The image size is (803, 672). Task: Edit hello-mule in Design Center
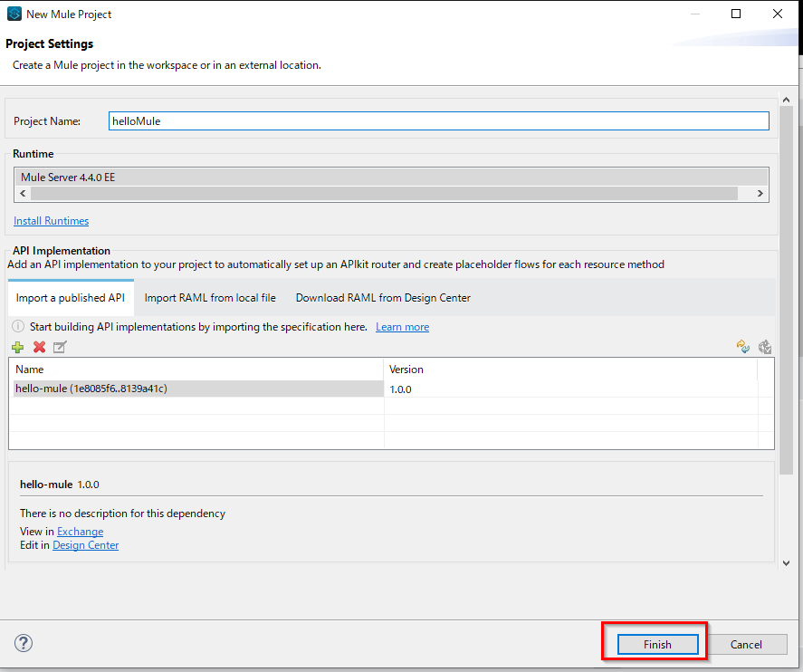coord(85,544)
